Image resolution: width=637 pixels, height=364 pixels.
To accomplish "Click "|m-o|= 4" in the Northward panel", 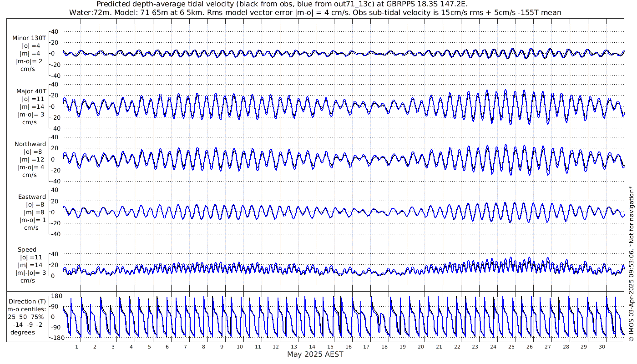I will (30, 167).
